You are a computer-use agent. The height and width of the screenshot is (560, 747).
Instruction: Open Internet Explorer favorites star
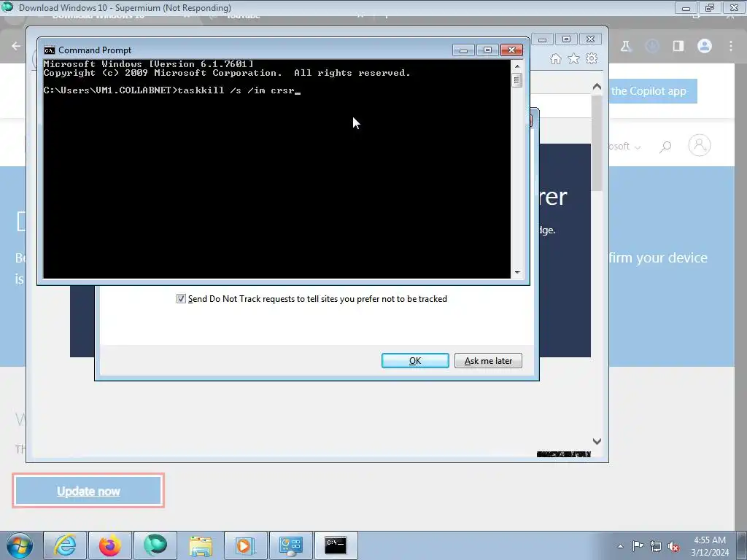pyautogui.click(x=573, y=58)
